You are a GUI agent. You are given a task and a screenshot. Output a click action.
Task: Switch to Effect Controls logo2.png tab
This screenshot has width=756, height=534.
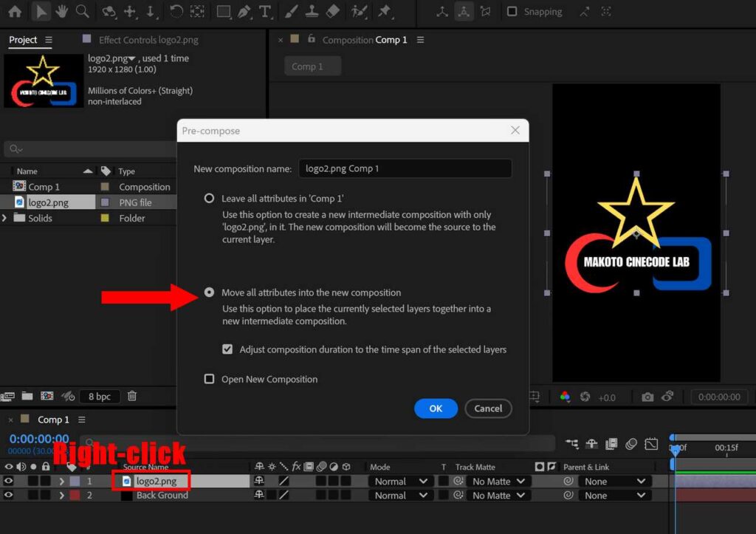coord(148,40)
